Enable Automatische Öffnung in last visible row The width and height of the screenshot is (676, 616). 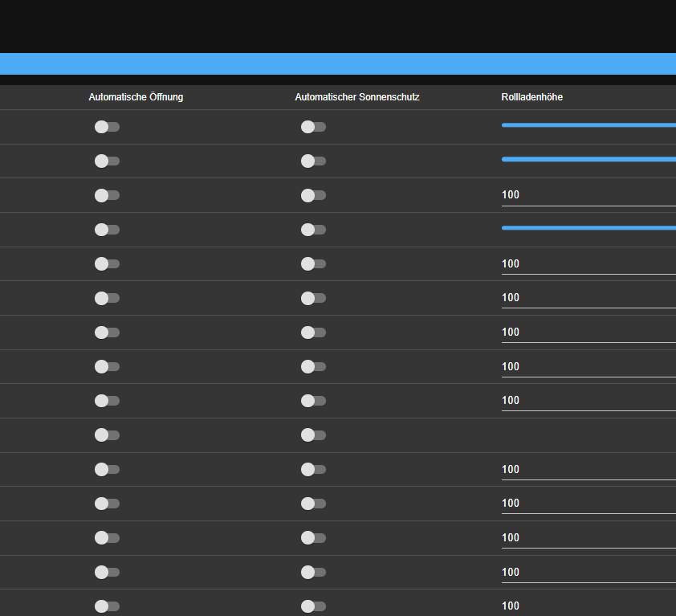(107, 606)
